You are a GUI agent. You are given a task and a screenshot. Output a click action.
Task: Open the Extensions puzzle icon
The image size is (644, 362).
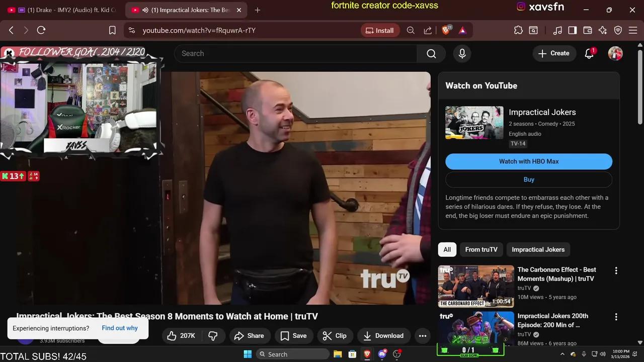tap(518, 30)
